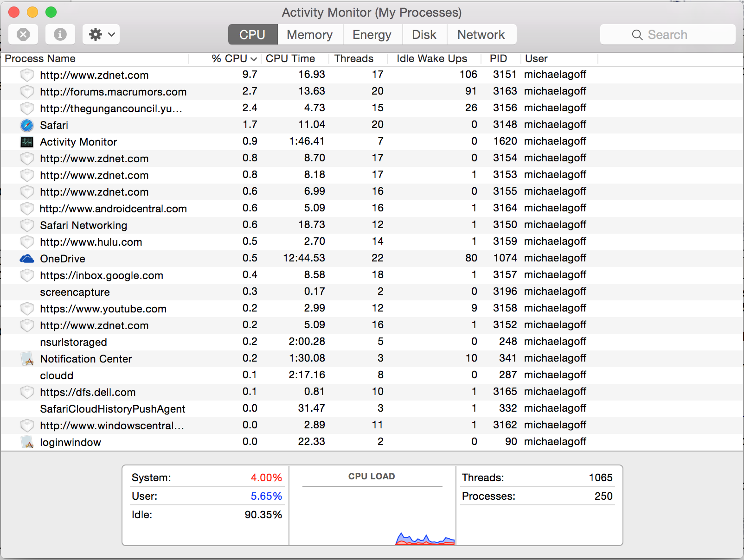The height and width of the screenshot is (560, 744).
Task: Click the User CPU percentage 5.65%
Action: point(266,496)
